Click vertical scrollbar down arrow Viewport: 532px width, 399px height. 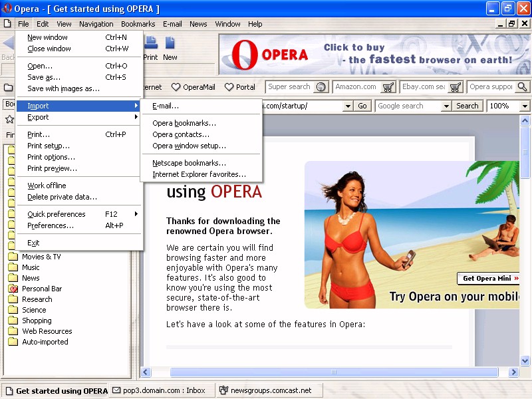525,360
